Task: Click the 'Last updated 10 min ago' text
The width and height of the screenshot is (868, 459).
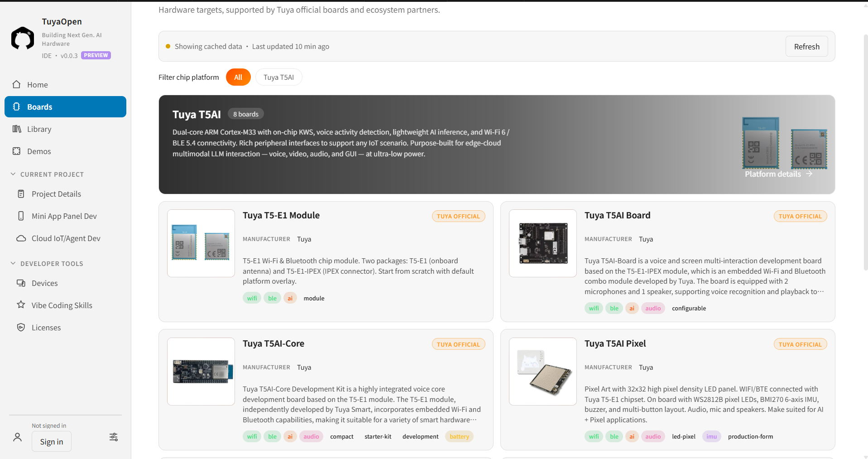Action: tap(291, 46)
